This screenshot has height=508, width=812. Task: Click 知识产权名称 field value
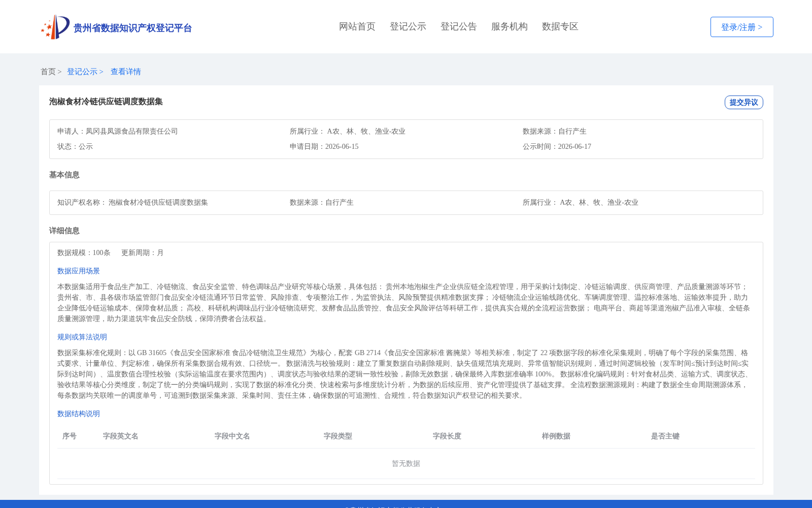tap(158, 202)
